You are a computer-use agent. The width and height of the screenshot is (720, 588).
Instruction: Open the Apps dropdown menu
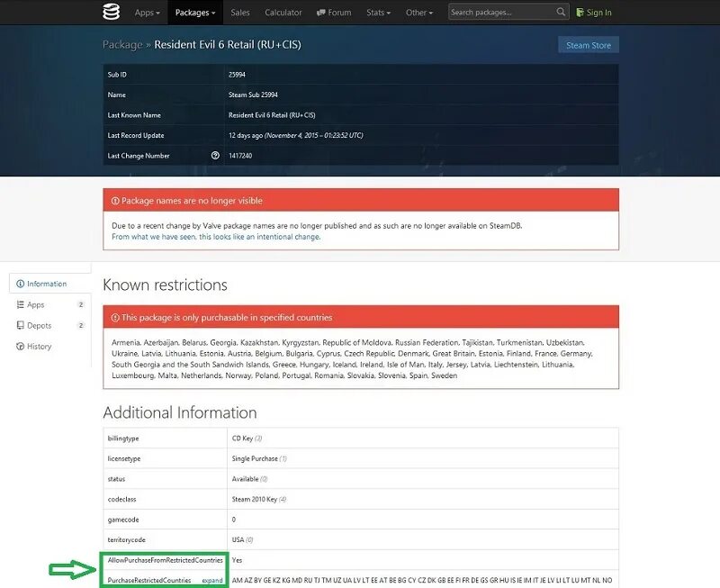click(x=146, y=12)
